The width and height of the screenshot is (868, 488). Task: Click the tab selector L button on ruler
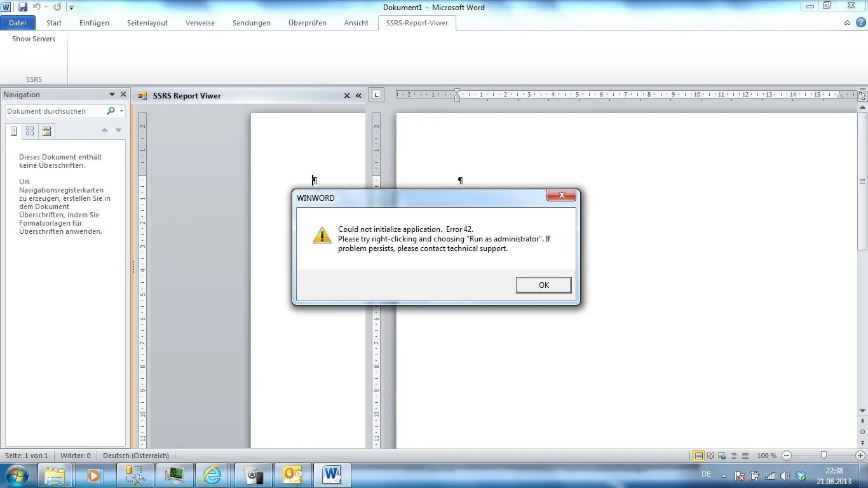tap(376, 95)
